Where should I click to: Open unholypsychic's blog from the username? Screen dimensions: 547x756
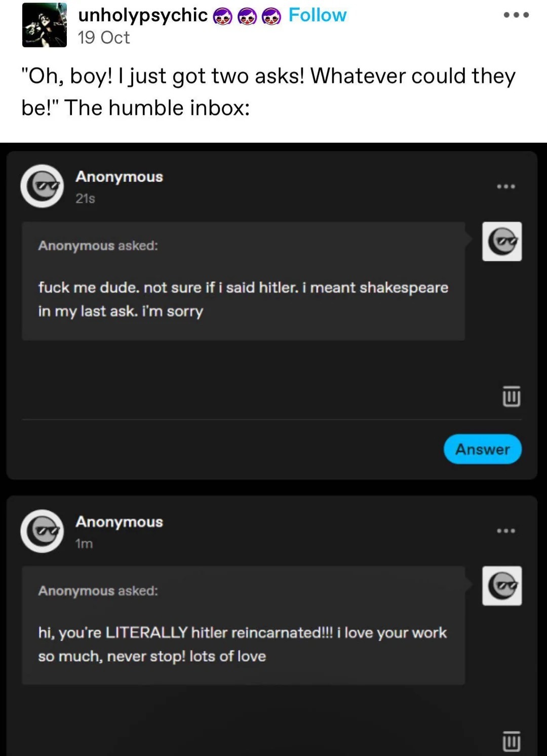click(142, 15)
